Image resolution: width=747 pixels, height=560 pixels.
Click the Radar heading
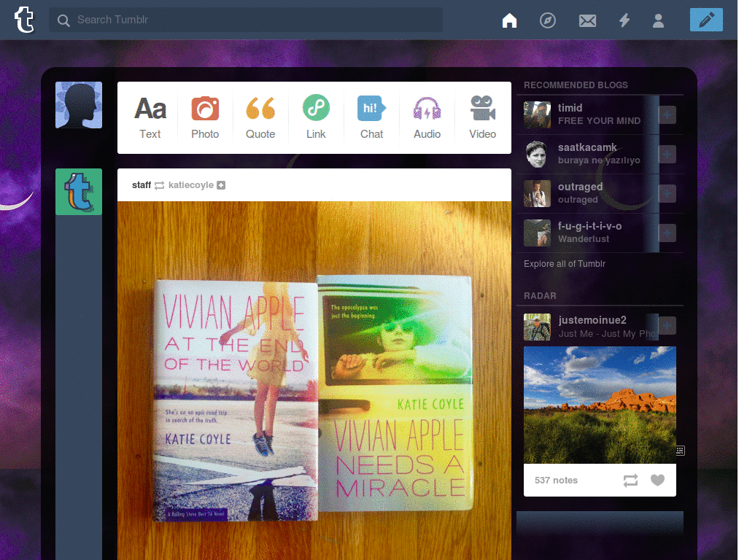click(x=540, y=296)
